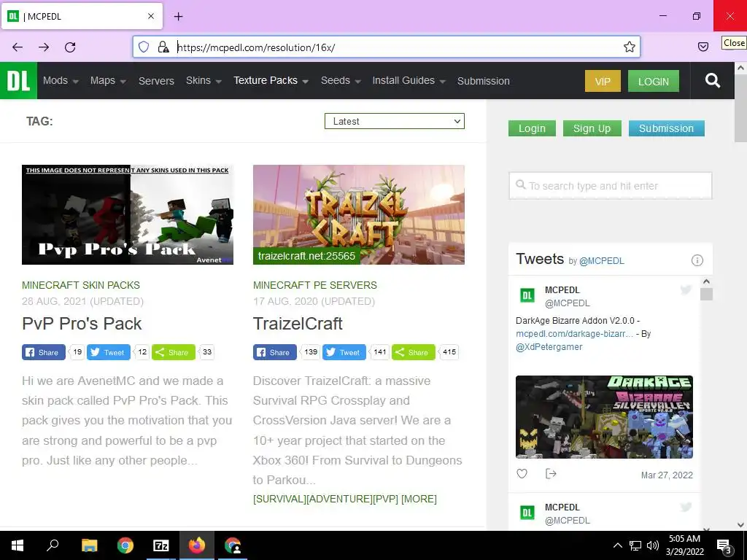The height and width of the screenshot is (560, 747).
Task: Expand the Skins dropdown menu
Action: (204, 80)
